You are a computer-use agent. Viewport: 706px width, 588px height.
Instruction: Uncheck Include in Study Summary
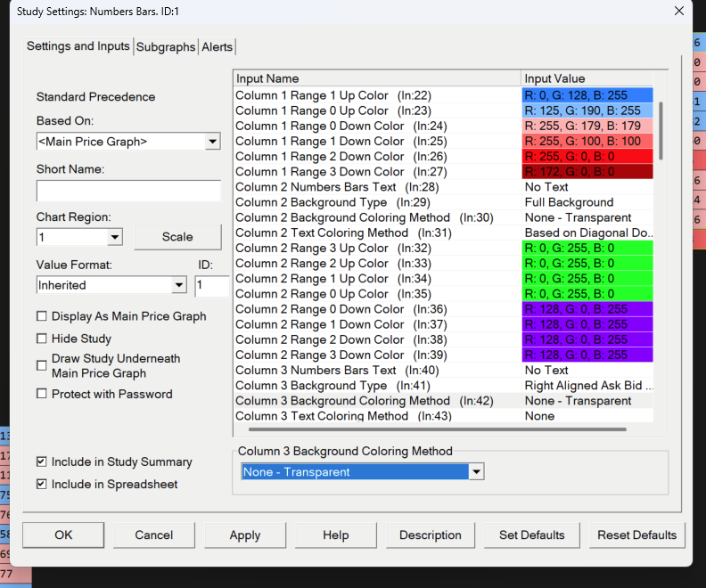(x=42, y=461)
